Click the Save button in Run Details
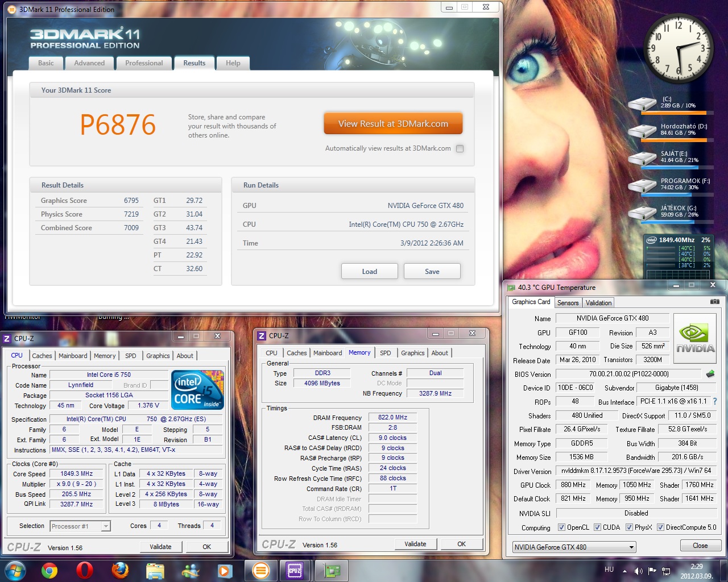This screenshot has height=582, width=728. 432,271
